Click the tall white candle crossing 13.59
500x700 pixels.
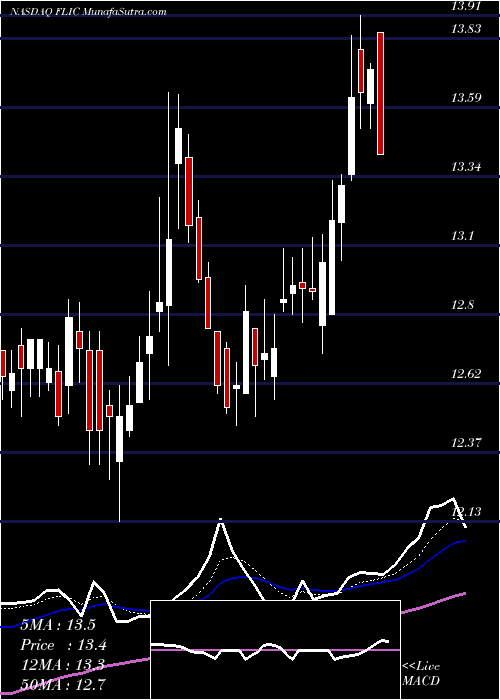(x=352, y=136)
